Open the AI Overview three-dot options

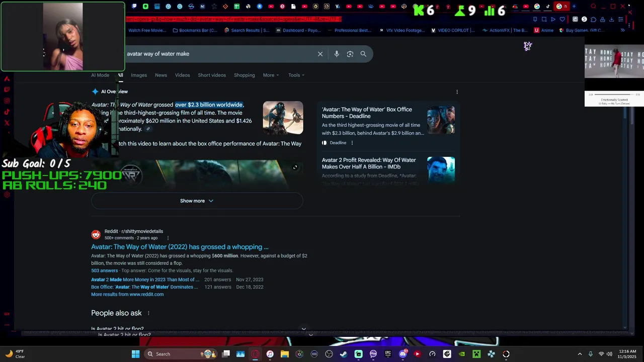tap(457, 92)
